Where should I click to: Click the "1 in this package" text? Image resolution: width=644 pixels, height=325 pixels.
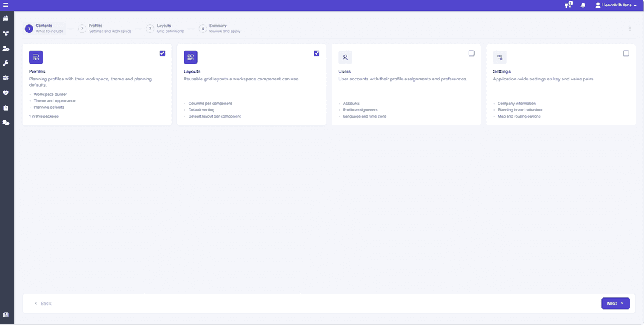click(44, 116)
